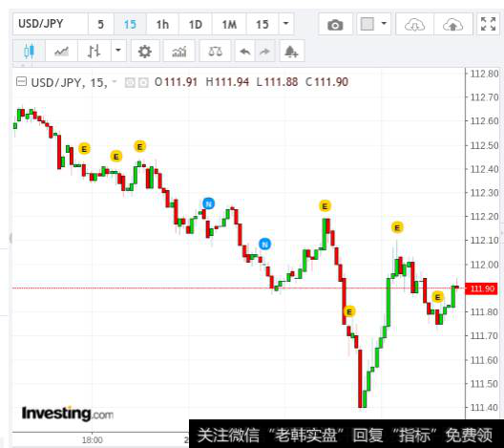
Task: Select the 1h timeframe tab
Action: tap(162, 24)
